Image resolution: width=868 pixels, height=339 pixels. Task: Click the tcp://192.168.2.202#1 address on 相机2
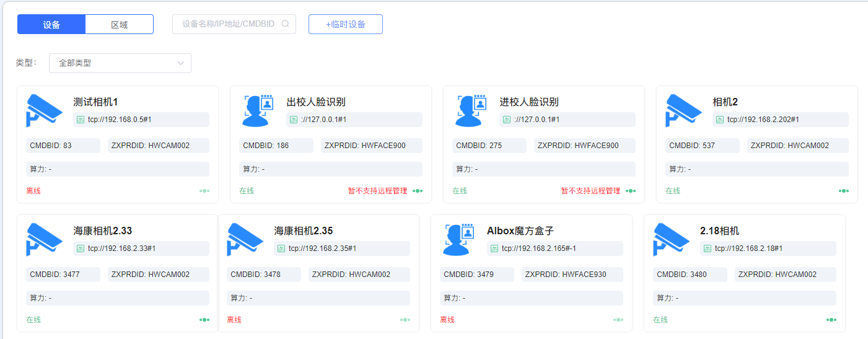pos(763,120)
